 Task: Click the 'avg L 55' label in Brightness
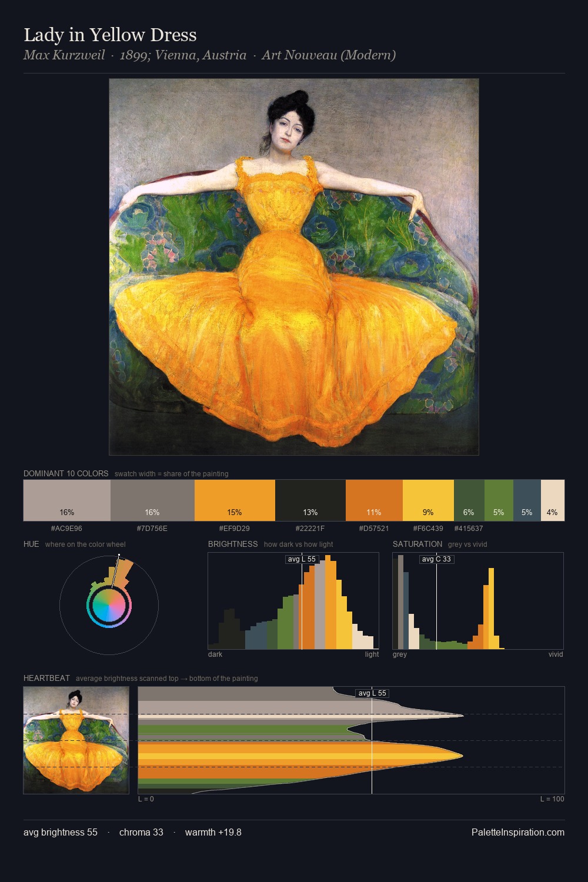(302, 559)
